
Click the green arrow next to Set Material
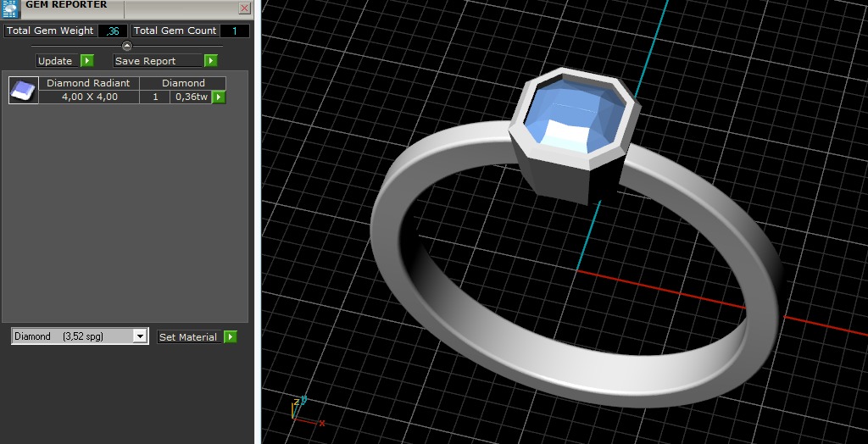[x=231, y=336]
